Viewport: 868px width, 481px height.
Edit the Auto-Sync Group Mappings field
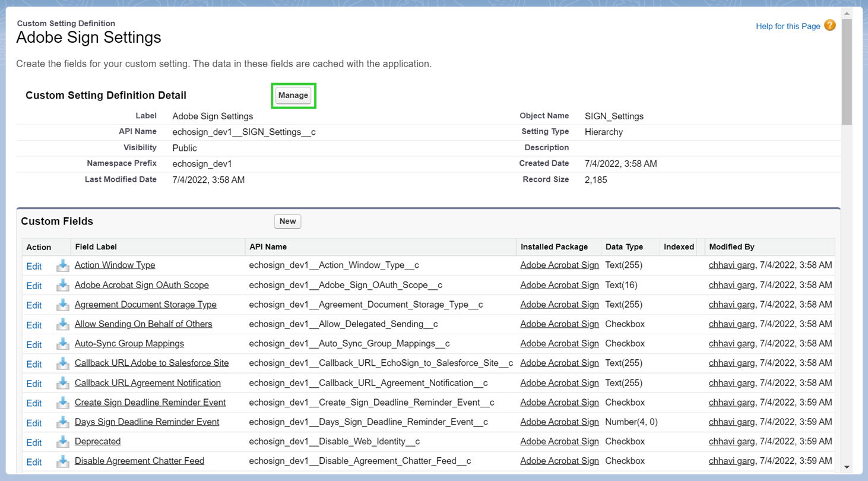point(34,344)
